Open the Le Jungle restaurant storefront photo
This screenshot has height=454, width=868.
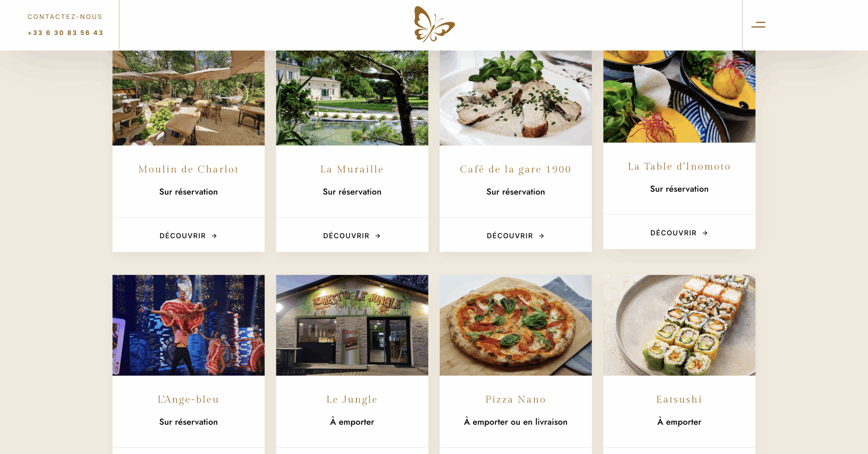point(352,325)
